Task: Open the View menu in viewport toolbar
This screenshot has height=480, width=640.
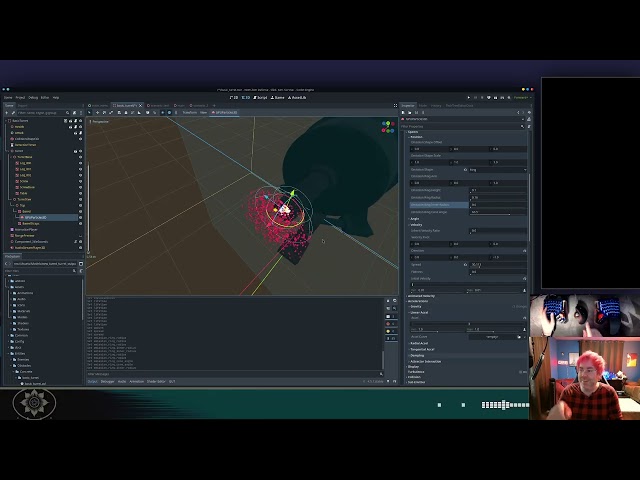Action: [203, 112]
